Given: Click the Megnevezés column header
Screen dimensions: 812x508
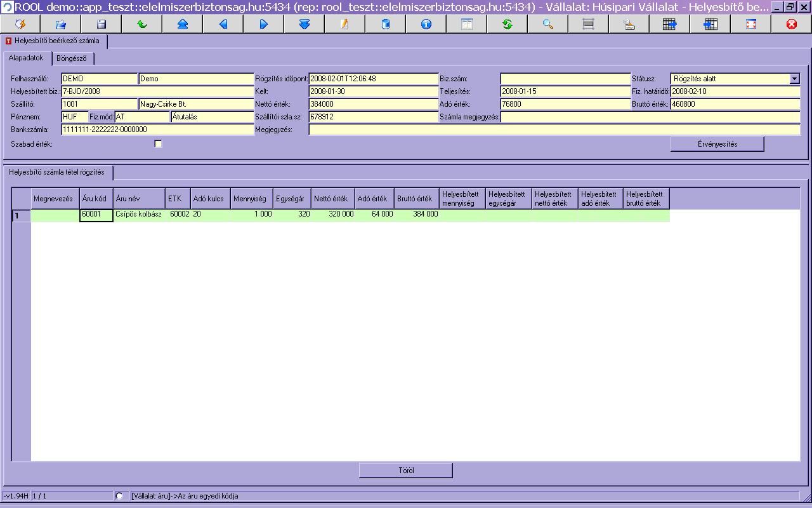Looking at the screenshot, I should tap(55, 199).
